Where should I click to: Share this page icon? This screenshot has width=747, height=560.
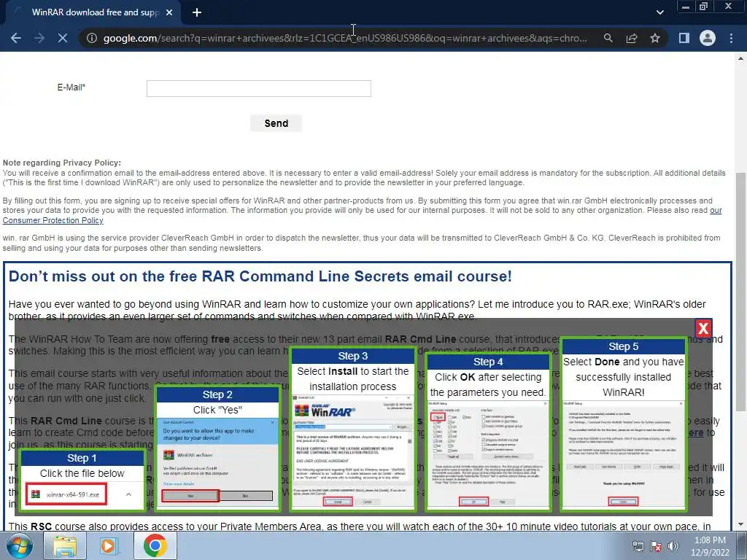click(632, 38)
